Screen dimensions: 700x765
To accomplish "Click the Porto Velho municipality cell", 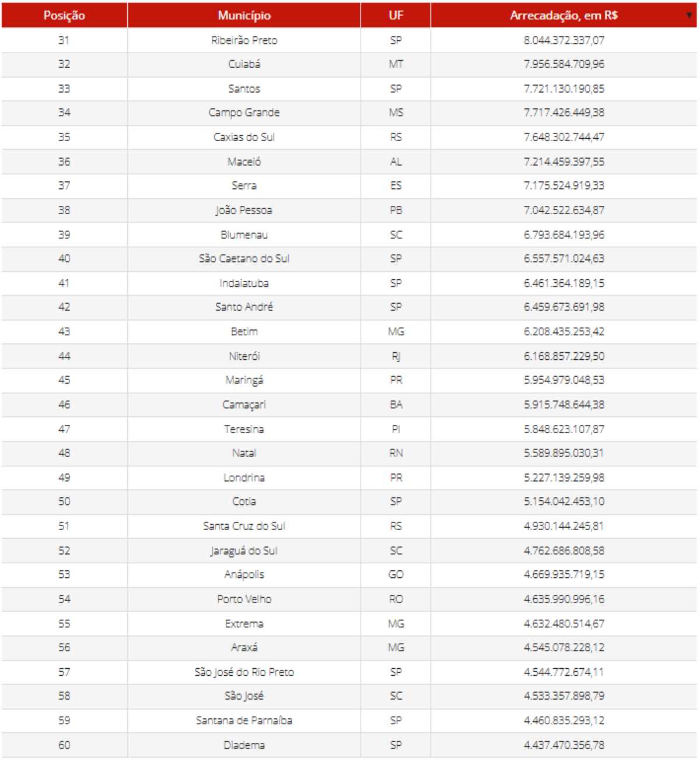I will (244, 599).
